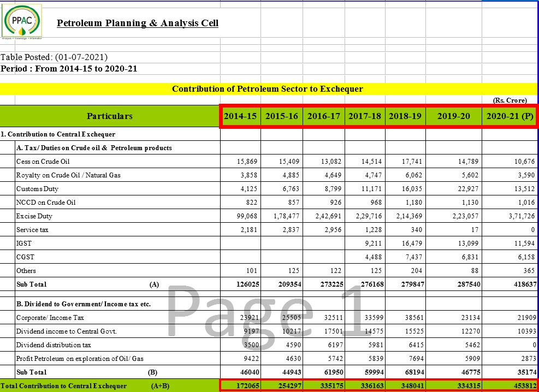
Task: Click "Profit Petroleum on exploration of Oil/ Gas" label
Action: coord(80,359)
